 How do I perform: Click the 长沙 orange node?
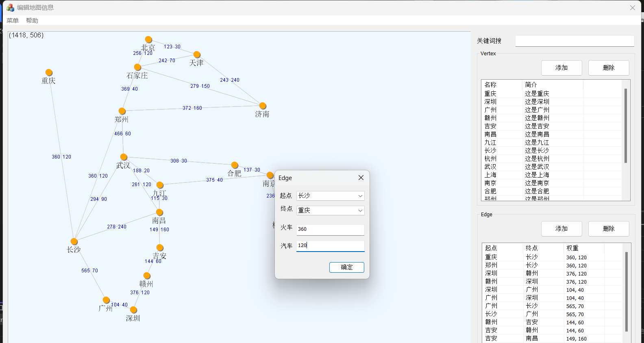74,242
